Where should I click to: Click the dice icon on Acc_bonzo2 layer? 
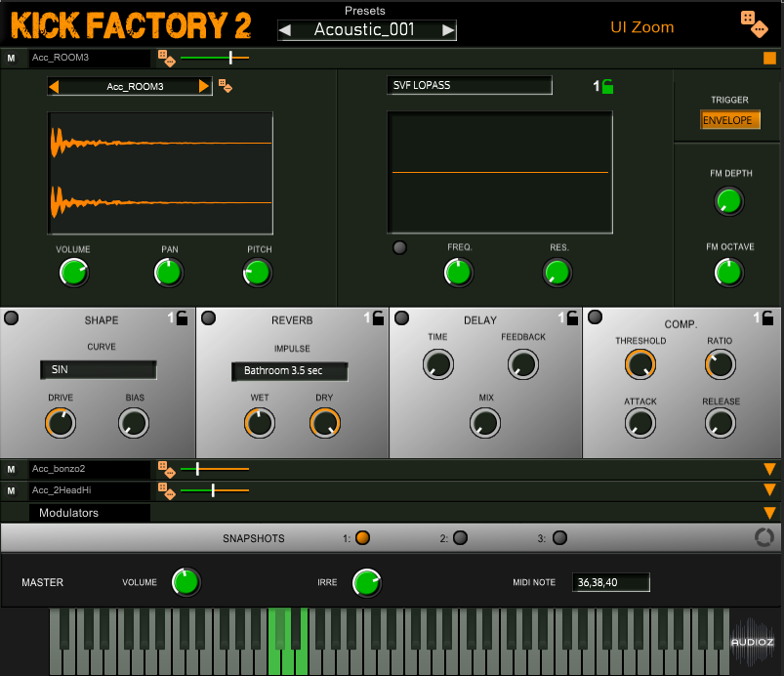165,469
